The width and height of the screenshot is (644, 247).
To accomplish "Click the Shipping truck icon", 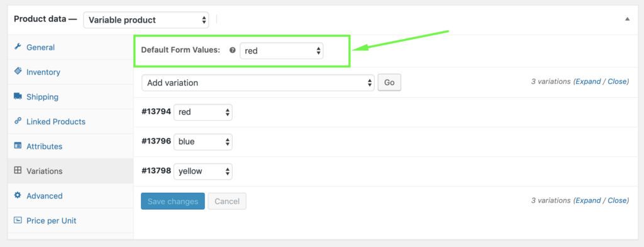I will 18,96.
